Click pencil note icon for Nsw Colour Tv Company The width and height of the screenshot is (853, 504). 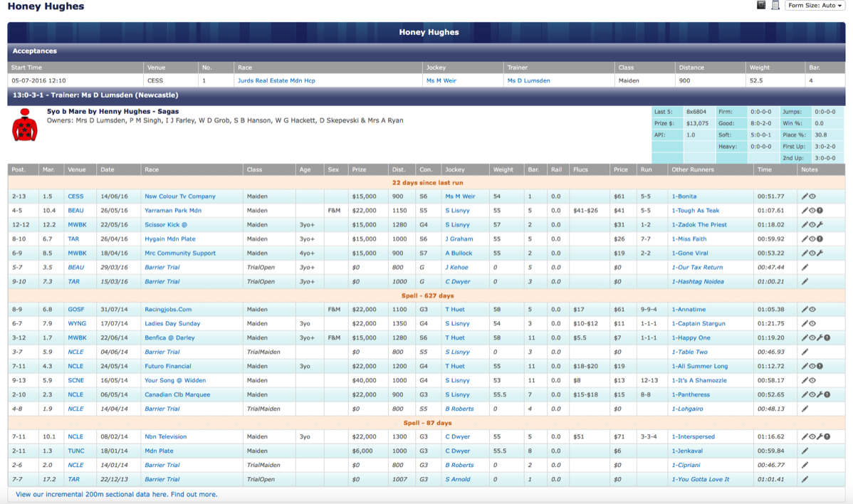805,196
